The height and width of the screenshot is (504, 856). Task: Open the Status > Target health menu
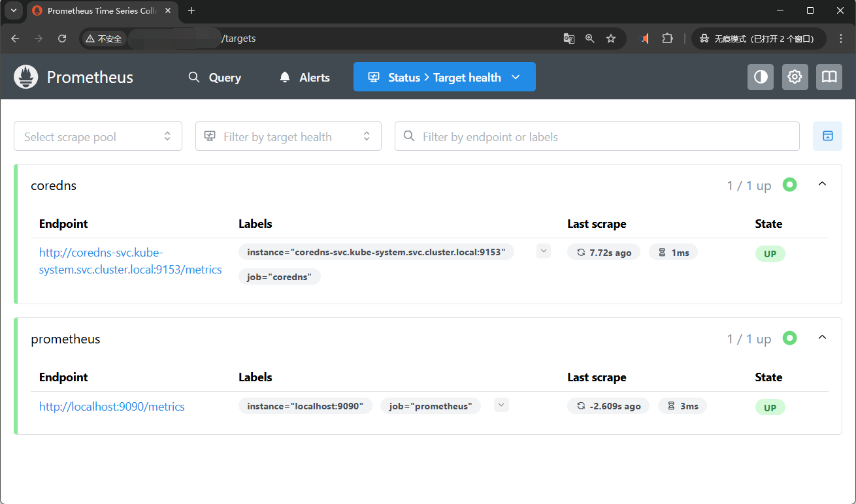444,77
